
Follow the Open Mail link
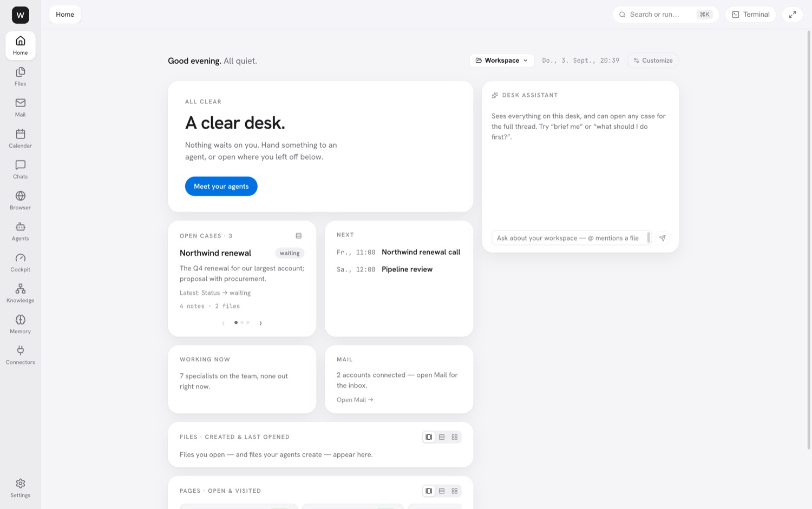coord(355,400)
